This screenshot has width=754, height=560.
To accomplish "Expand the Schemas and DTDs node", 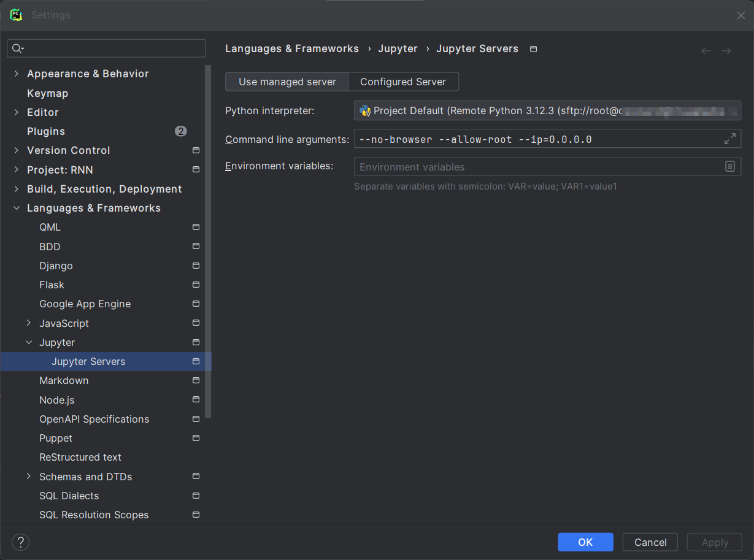I will coord(29,477).
